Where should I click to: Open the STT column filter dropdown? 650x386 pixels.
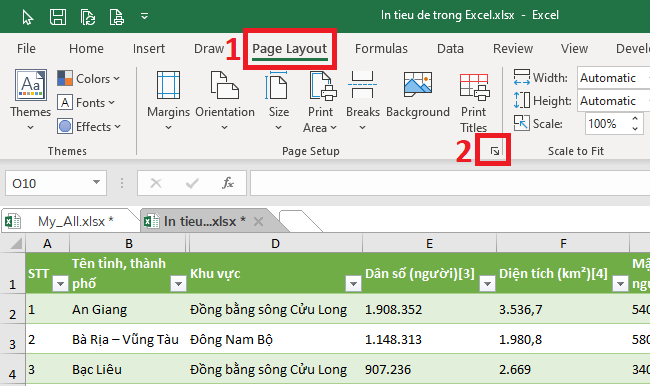(61, 284)
